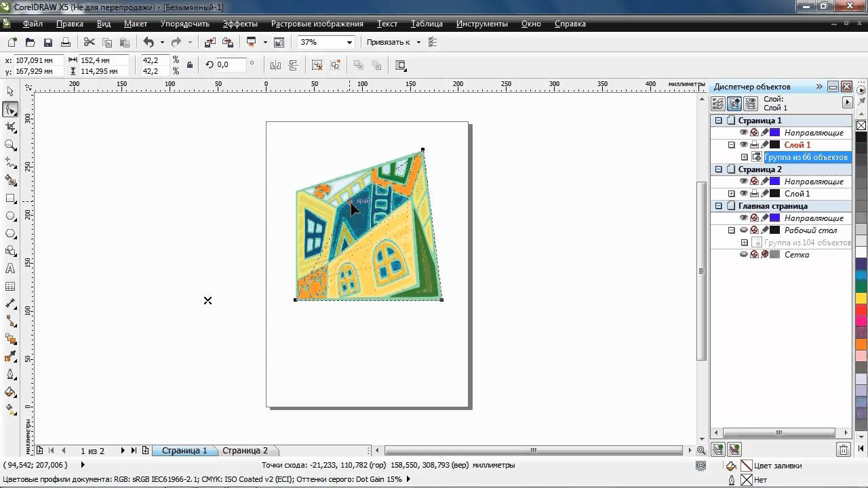The image size is (868, 488).
Task: Select the Outline pen tool
Action: point(10,374)
